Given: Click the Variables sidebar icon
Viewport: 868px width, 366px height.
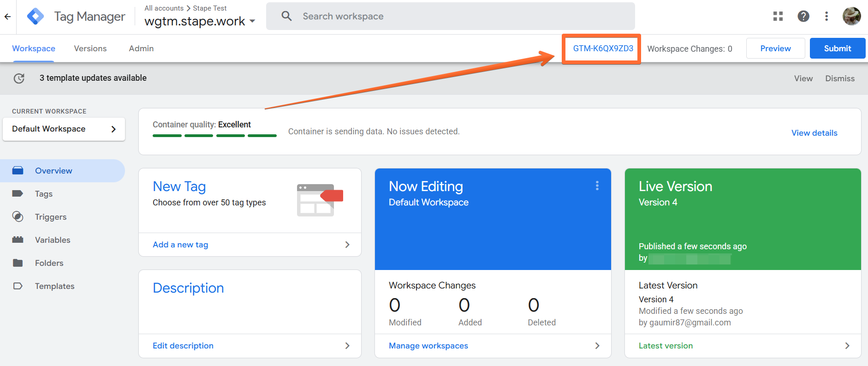Looking at the screenshot, I should coord(18,240).
